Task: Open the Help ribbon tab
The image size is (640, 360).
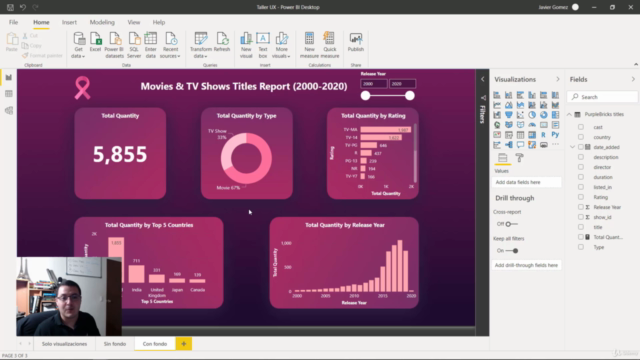Action: (159, 22)
